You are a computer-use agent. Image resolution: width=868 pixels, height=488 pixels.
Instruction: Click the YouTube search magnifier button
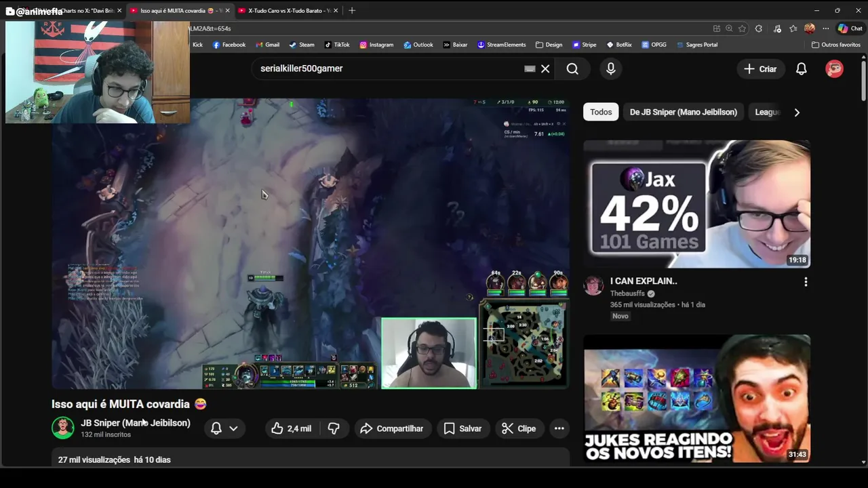(572, 68)
